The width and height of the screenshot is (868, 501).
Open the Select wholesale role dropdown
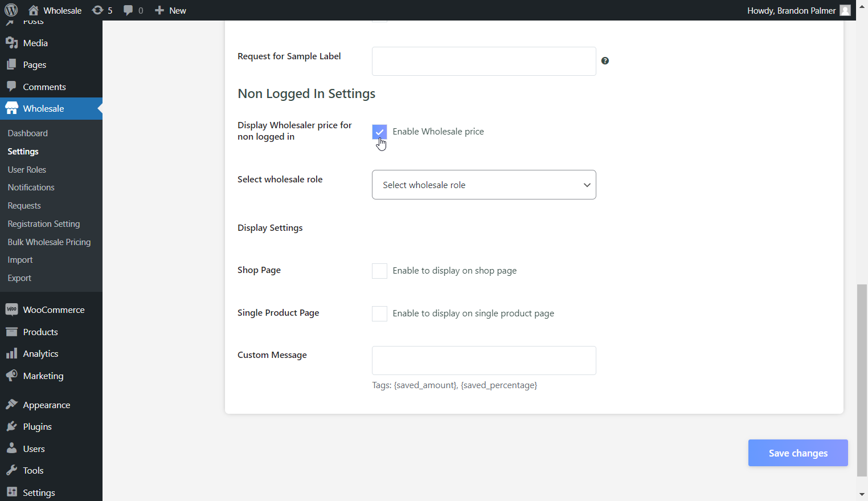[484, 185]
